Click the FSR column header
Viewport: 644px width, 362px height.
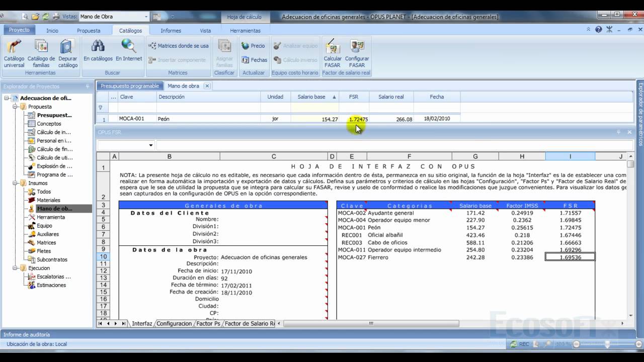coord(354,97)
